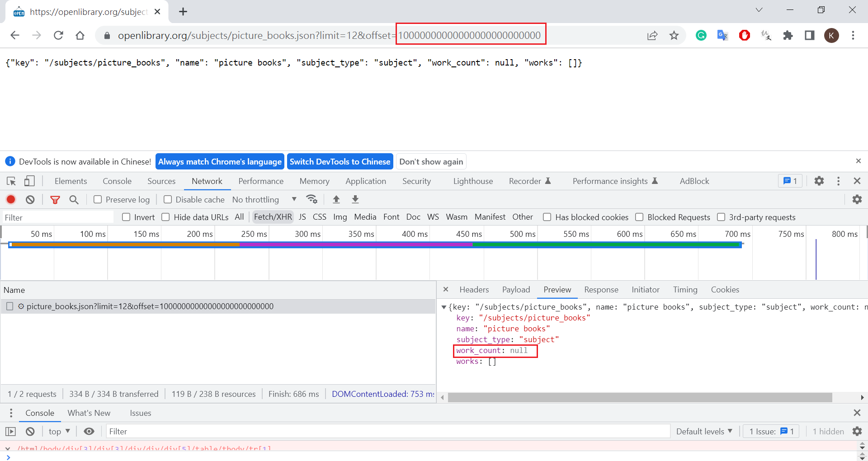Open the Response tab of request
The image size is (868, 461).
(601, 290)
